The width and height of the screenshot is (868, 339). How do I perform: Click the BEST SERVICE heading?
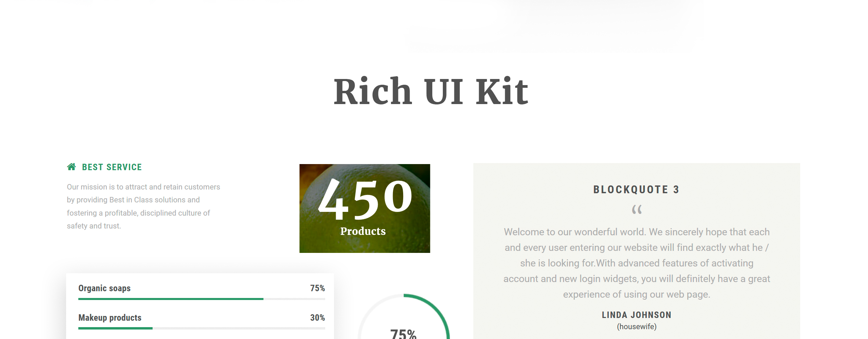pos(112,167)
